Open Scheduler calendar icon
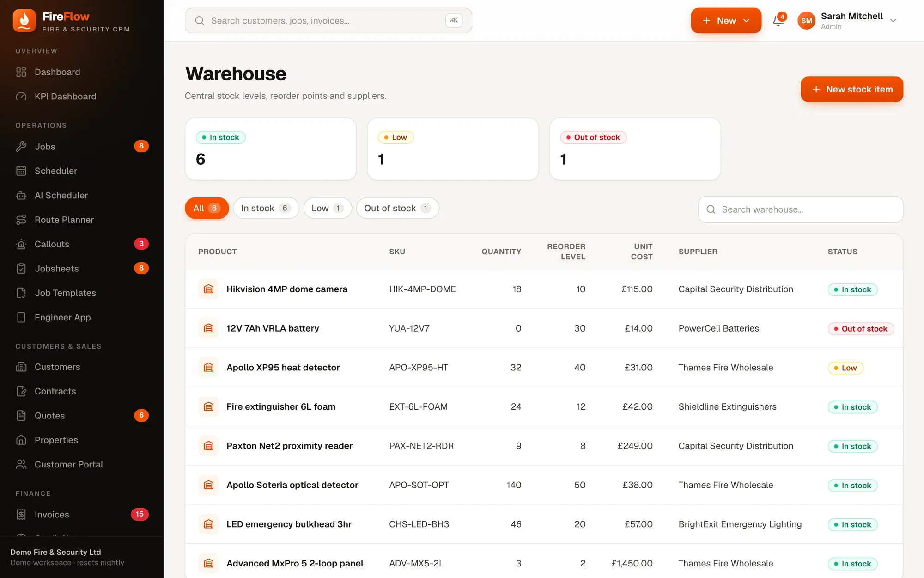 tap(21, 171)
